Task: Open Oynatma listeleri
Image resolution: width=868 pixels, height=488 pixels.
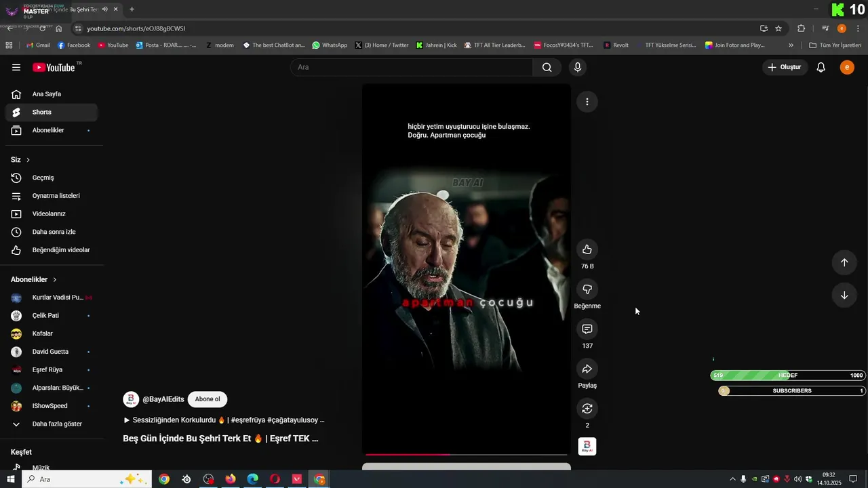Action: tap(52, 196)
